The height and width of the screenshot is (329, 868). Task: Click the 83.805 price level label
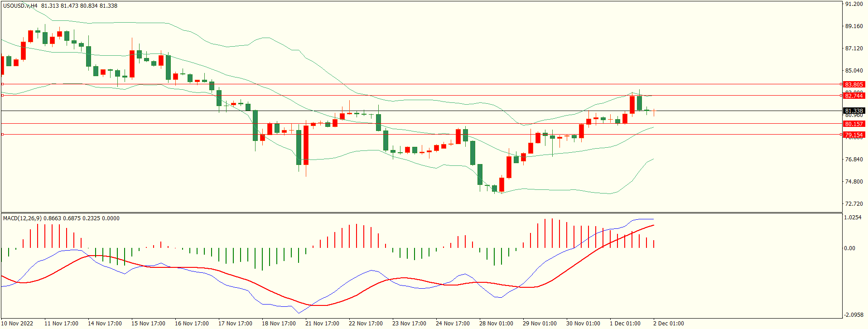tap(854, 84)
